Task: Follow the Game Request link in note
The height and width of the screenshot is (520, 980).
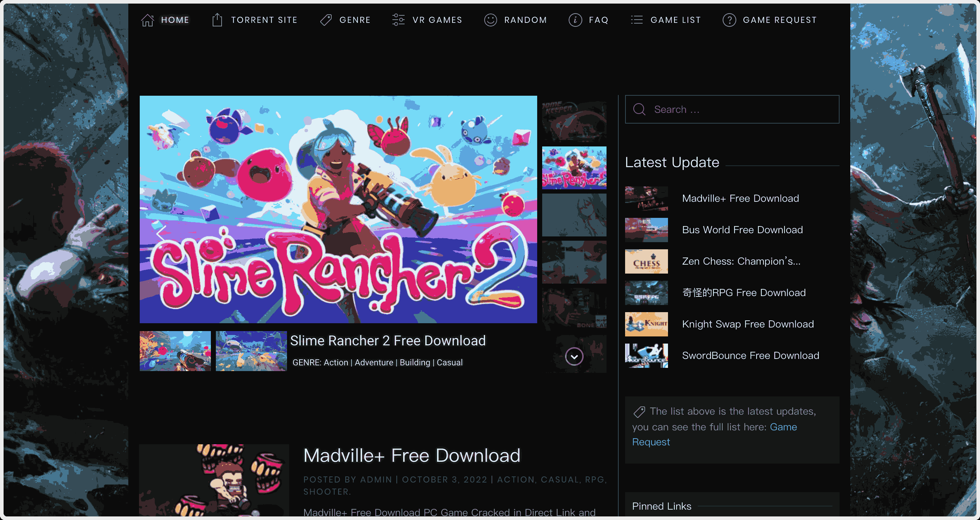Action: 714,435
